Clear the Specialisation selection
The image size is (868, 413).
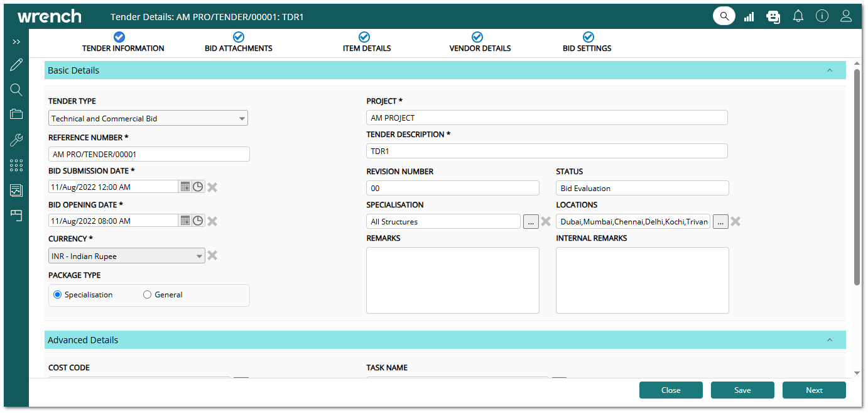[x=546, y=221]
